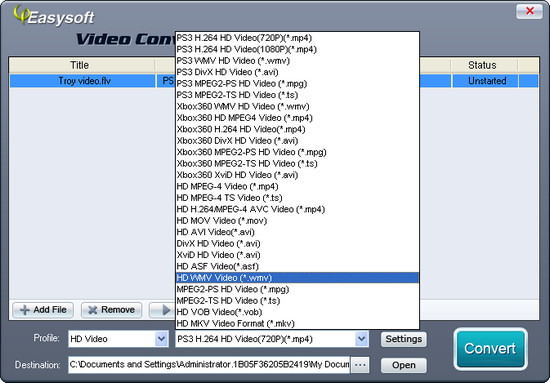Pick PS3 MPEG2-PS HD Video (*.mpg)

(297, 84)
